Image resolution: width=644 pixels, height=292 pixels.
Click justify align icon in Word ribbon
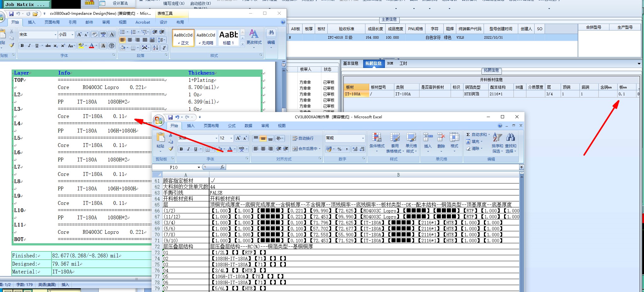pos(145,40)
